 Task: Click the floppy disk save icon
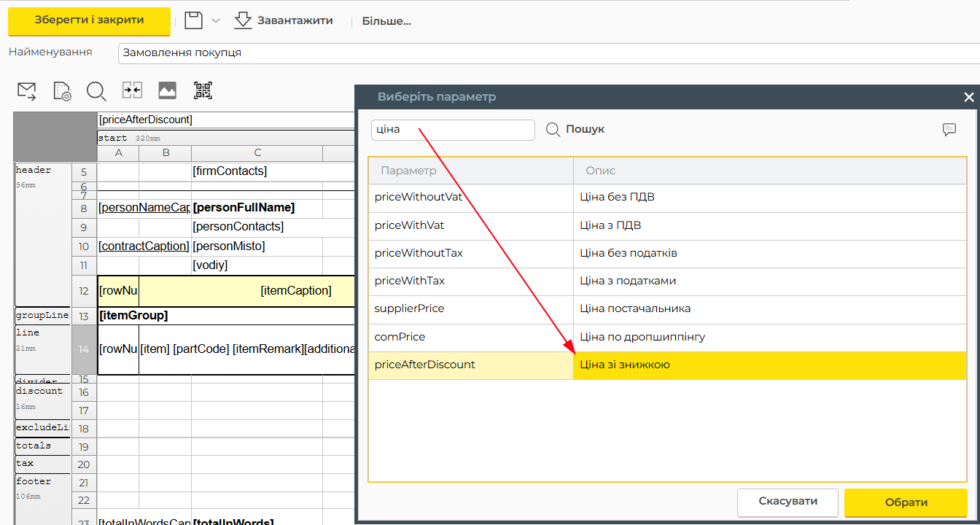[x=193, y=20]
